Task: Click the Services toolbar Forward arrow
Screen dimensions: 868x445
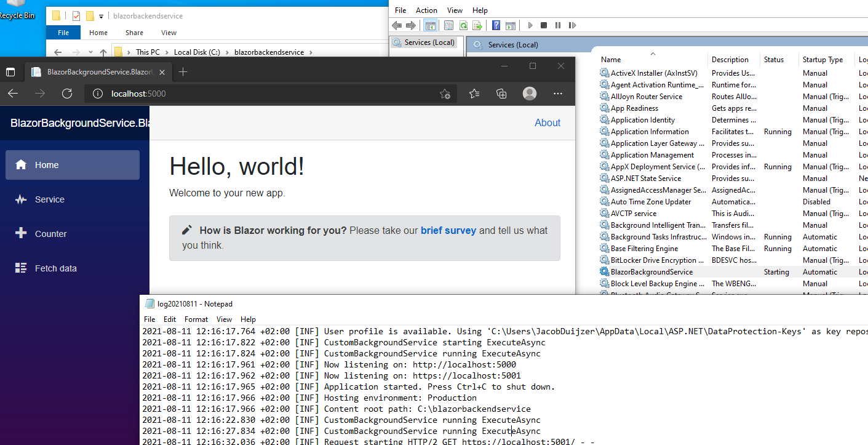Action: 410,25
